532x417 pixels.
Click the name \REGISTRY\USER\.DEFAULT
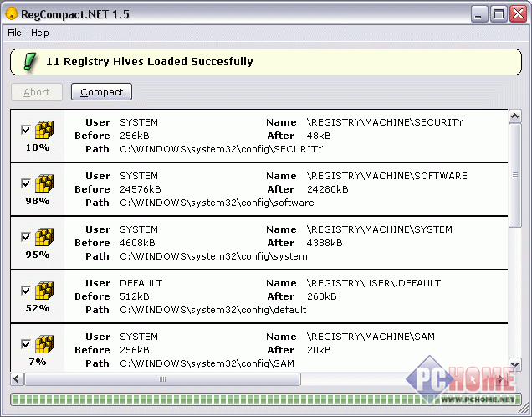(x=374, y=283)
